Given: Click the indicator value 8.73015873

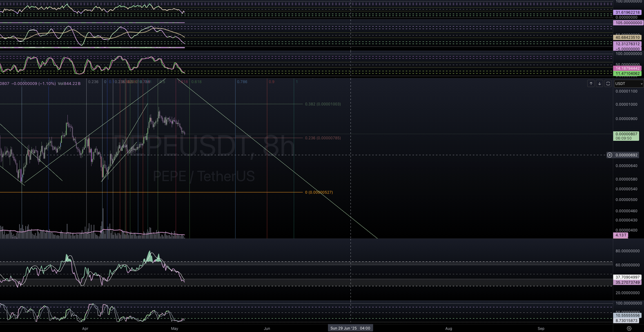Looking at the screenshot, I should click(x=627, y=321).
